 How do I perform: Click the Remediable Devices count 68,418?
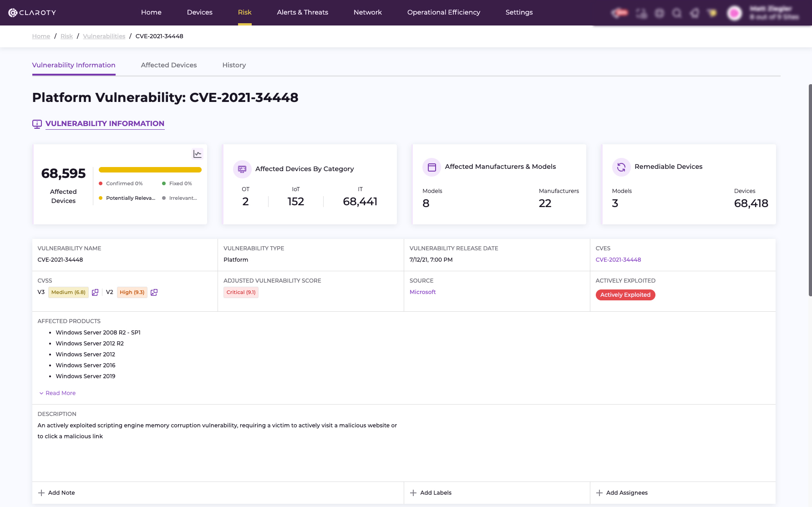[x=751, y=203]
